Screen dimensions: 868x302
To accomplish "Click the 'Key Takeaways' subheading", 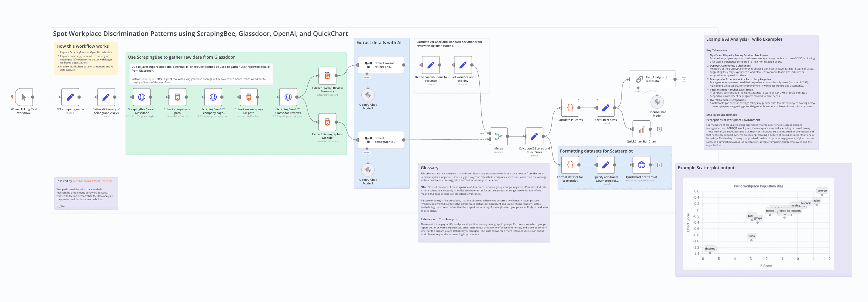I will (x=716, y=50).
